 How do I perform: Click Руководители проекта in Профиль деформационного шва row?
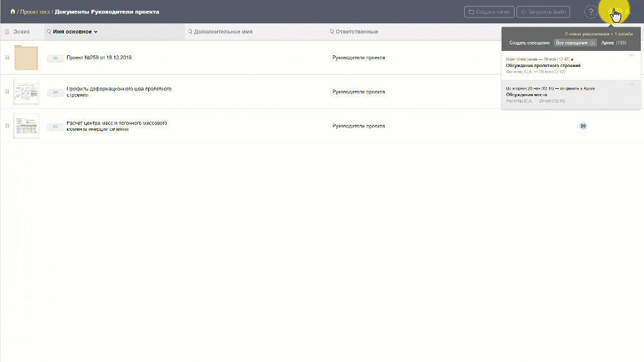(359, 91)
